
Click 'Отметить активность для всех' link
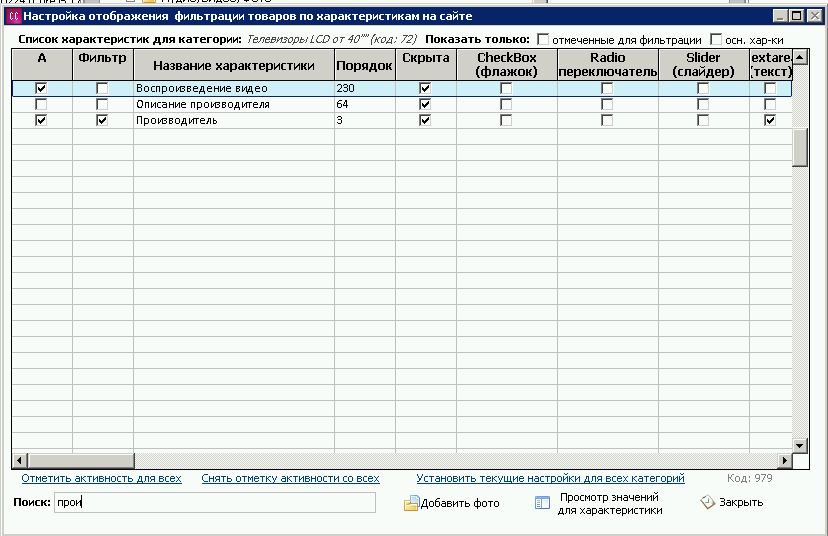(x=101, y=478)
